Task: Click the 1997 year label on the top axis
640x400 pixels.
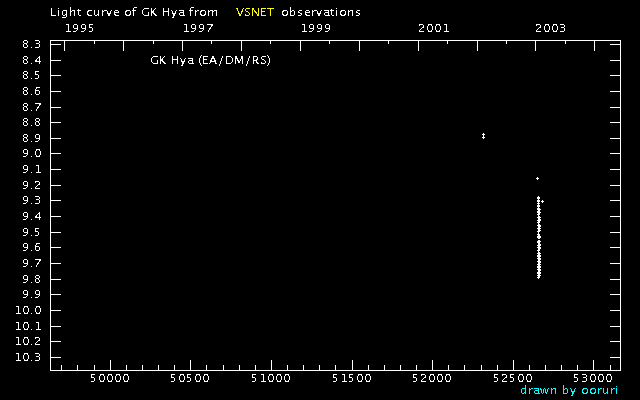Action: 198,28
